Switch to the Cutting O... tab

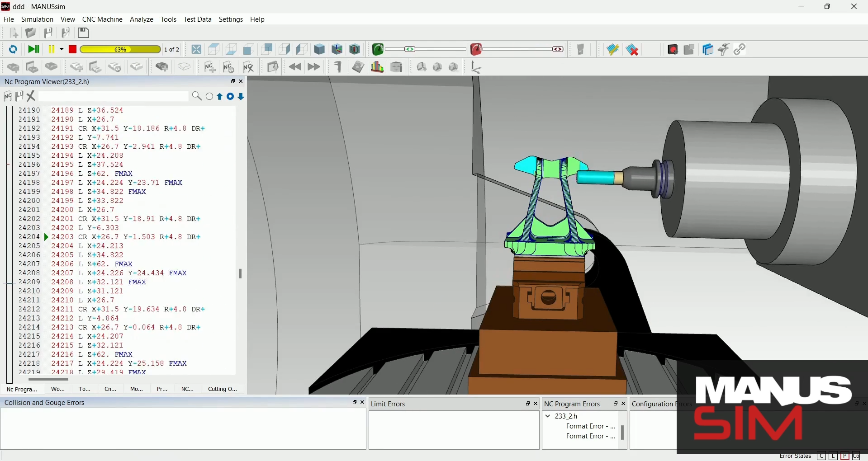(x=222, y=389)
